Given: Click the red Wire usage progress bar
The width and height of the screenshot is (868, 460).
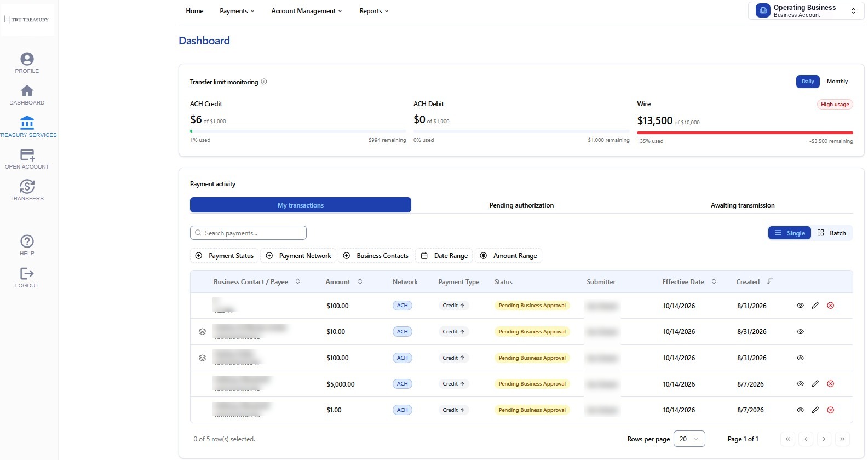Looking at the screenshot, I should tap(745, 133).
